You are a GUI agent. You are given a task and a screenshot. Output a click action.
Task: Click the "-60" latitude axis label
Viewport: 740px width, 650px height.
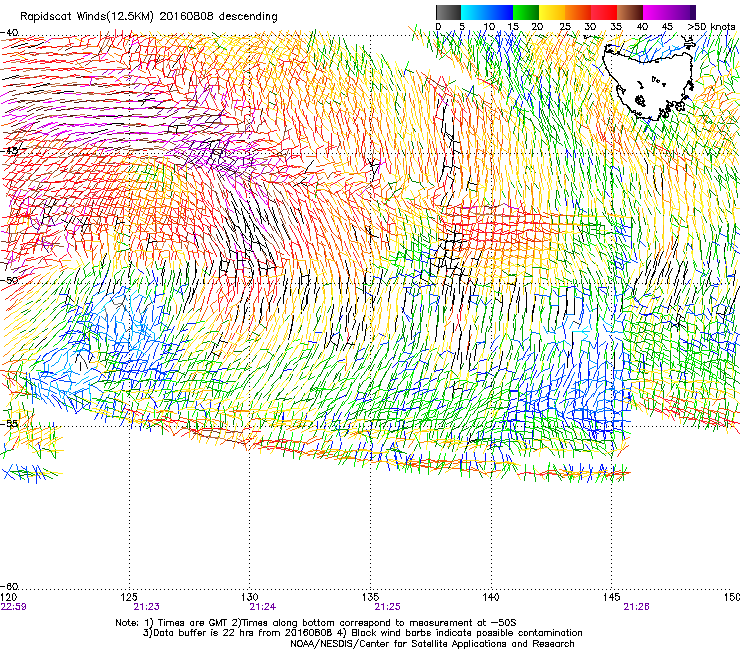pos(9,586)
